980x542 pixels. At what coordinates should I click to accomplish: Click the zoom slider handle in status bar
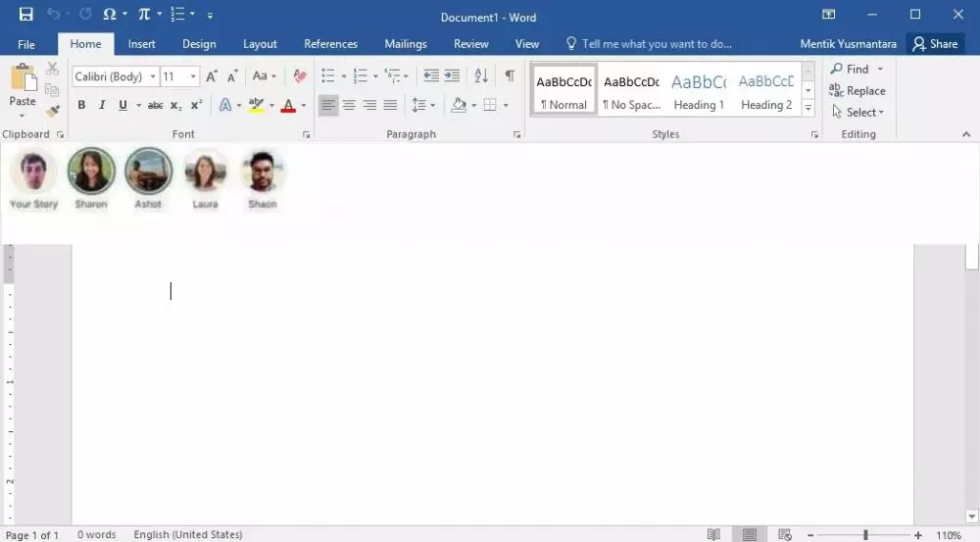865,535
